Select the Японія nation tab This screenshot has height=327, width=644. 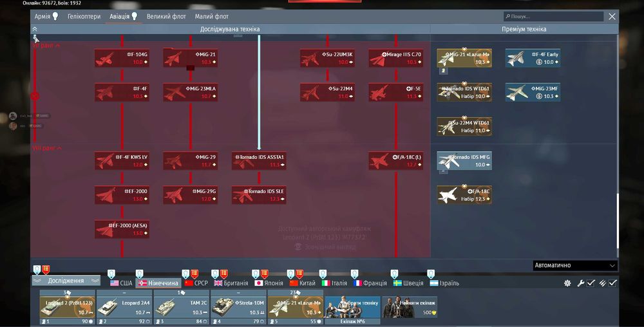click(269, 283)
